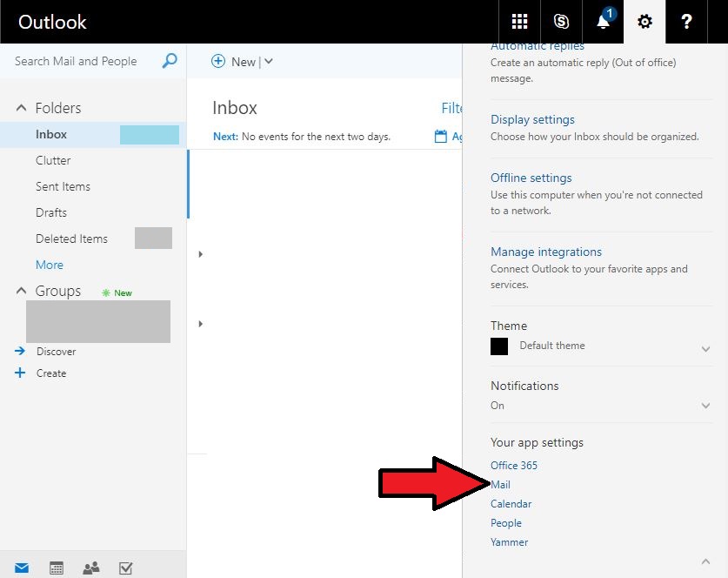This screenshot has width=728, height=578.
Task: Collapse the Folders section
Action: [x=22, y=108]
